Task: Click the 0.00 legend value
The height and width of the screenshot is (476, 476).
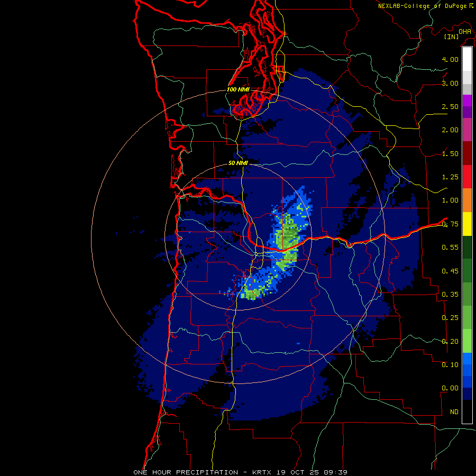Action: pyautogui.click(x=450, y=388)
